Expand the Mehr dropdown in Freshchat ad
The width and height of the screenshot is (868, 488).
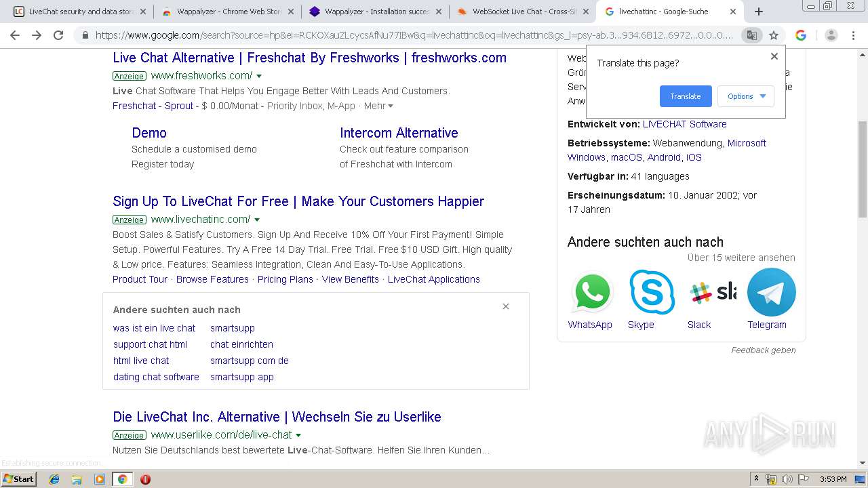coord(378,106)
